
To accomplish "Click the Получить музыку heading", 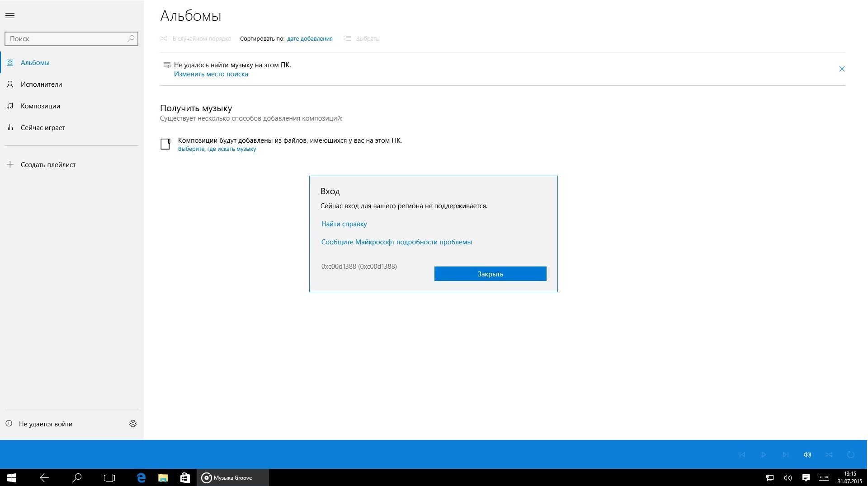I will (x=196, y=108).
